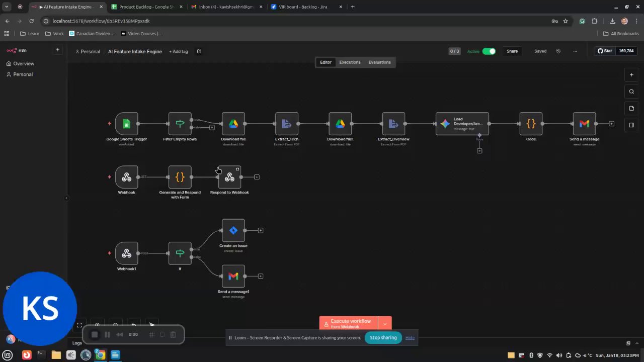
Task: Open the Lead Developer/Arc... AI node
Action: click(462, 124)
